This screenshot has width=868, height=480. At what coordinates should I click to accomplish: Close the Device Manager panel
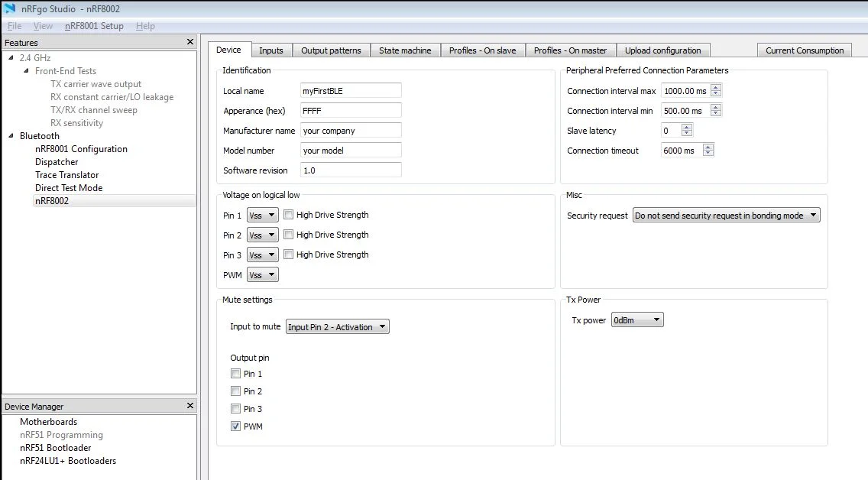click(189, 406)
